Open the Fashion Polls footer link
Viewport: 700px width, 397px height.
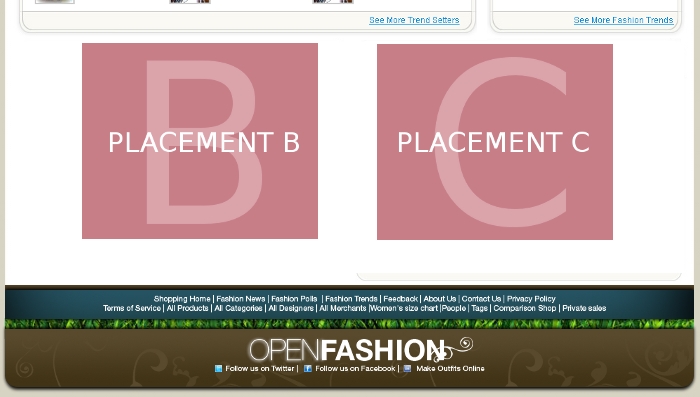[294, 299]
